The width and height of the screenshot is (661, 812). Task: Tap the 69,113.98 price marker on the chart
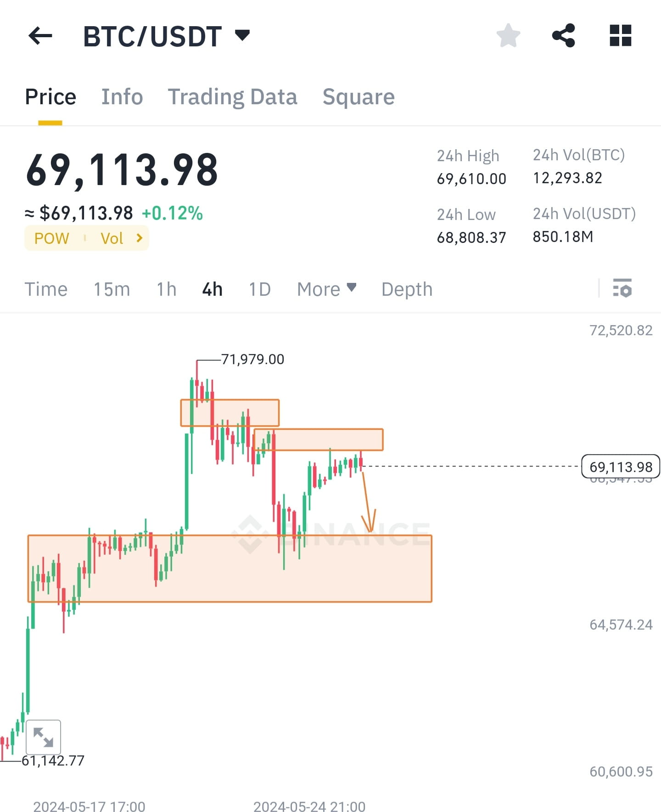coord(621,467)
